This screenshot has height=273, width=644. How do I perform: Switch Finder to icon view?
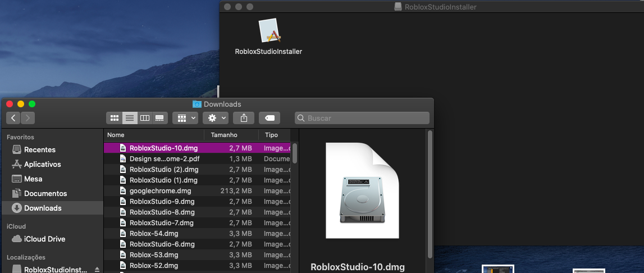pyautogui.click(x=115, y=118)
